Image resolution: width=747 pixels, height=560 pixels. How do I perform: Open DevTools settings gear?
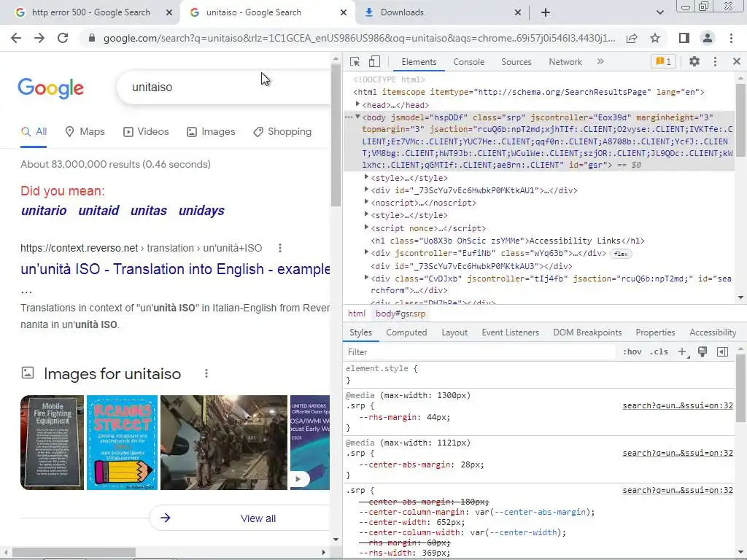tap(694, 61)
